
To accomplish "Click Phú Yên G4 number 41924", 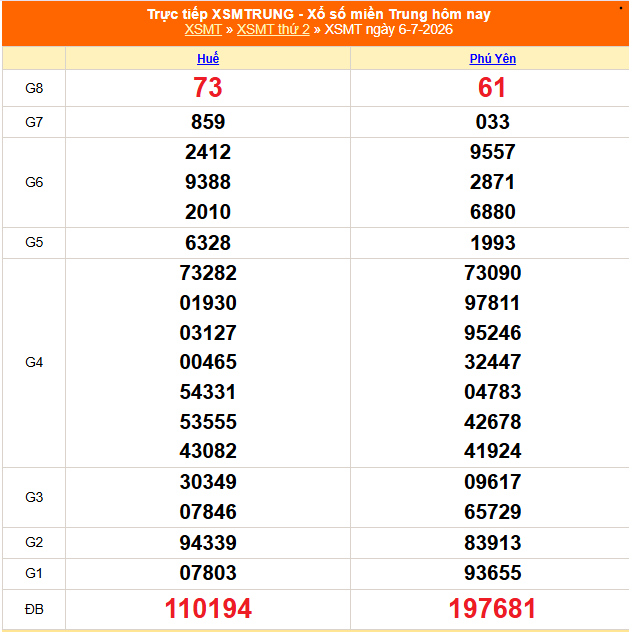I will tap(492, 451).
